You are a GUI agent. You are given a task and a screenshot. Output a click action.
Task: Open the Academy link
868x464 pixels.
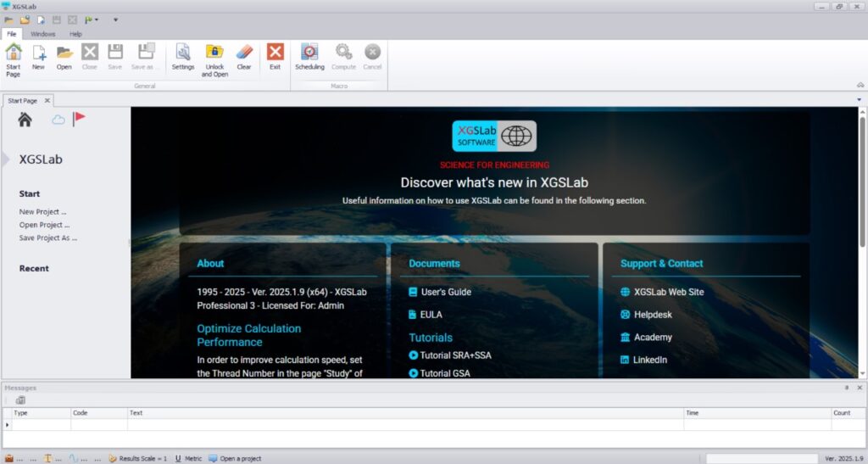[x=646, y=338]
